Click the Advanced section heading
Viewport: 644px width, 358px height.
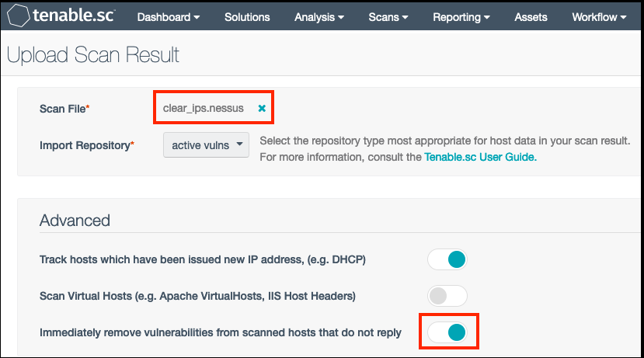(75, 221)
